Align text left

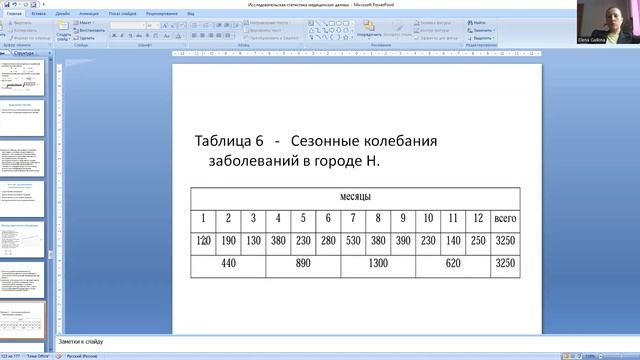[x=194, y=36]
